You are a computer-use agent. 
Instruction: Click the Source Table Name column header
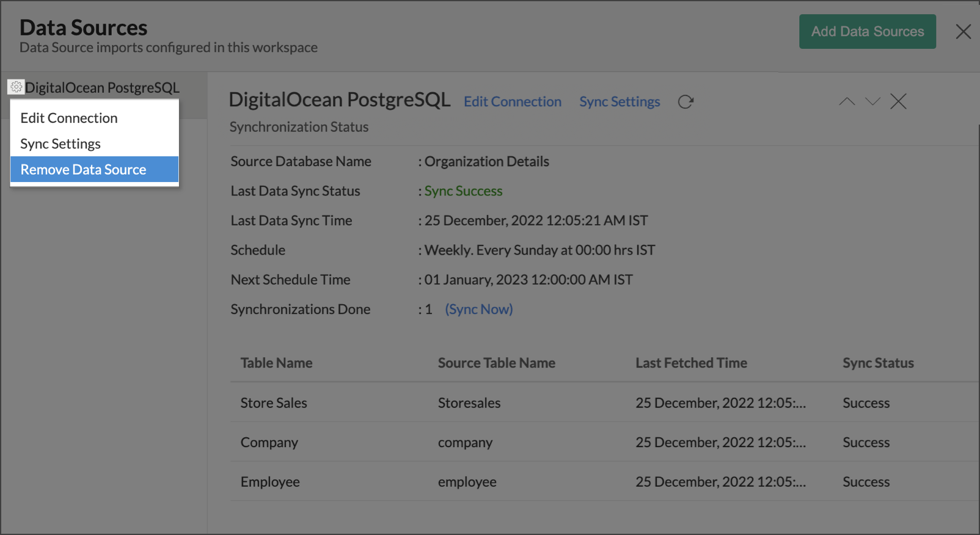[496, 363]
